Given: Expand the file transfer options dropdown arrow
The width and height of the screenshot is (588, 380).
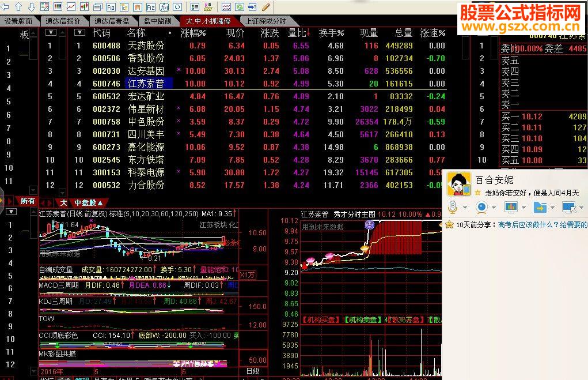Looking at the screenshot, I should pyautogui.click(x=552, y=207).
